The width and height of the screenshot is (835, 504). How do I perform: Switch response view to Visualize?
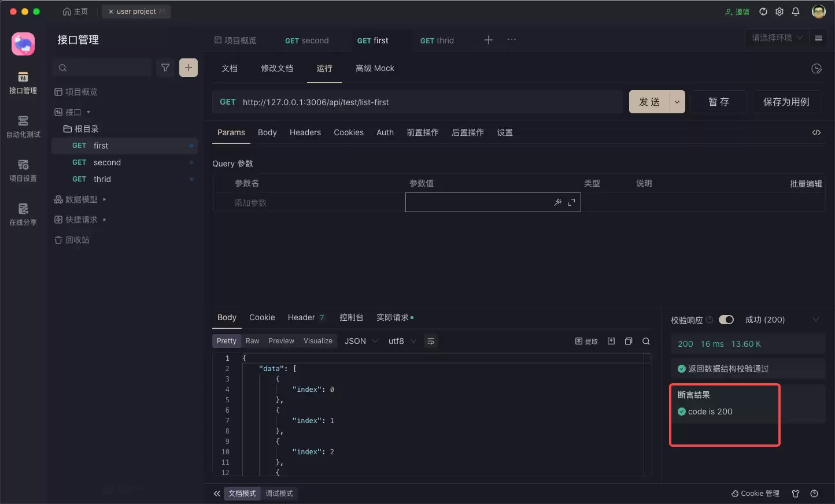[318, 341]
